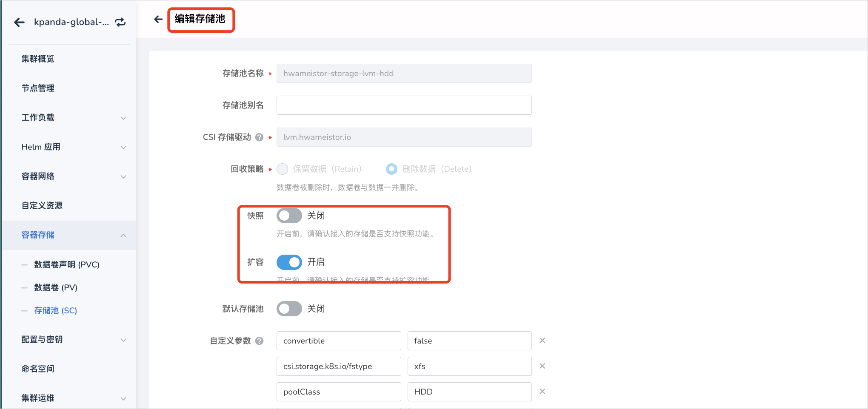The height and width of the screenshot is (409, 868).
Task: Open 自定义资源 in sidebar
Action: pyautogui.click(x=42, y=205)
